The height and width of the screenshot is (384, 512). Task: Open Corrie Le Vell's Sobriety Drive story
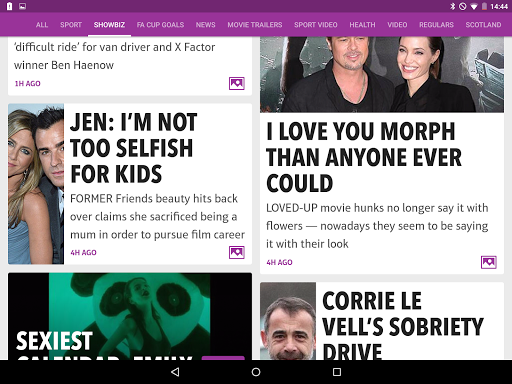403,325
